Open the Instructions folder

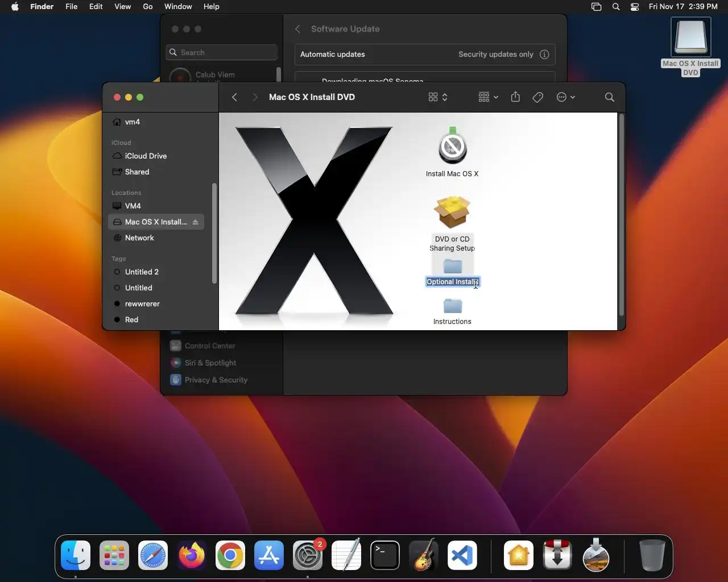pos(453,306)
